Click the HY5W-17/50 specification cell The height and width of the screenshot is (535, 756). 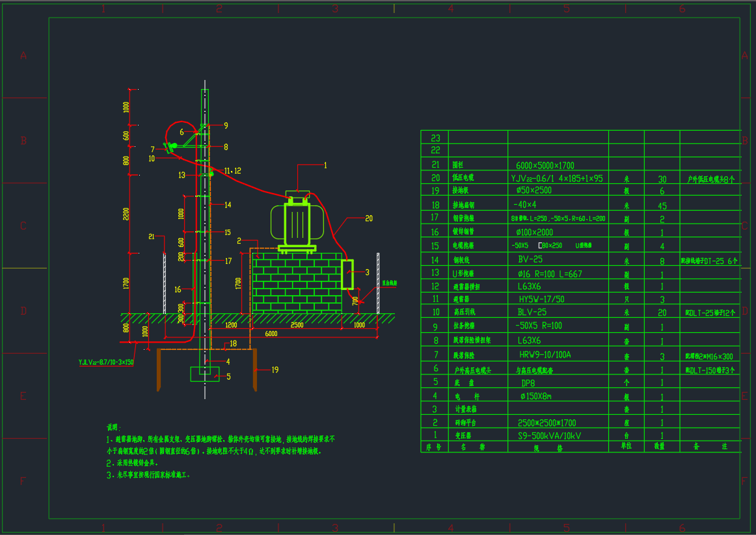541,299
